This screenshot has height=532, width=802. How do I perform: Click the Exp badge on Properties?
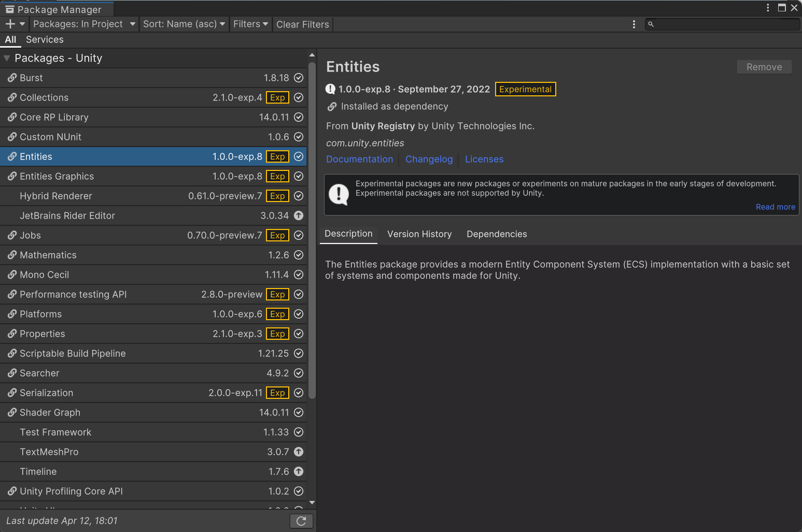[x=277, y=334]
